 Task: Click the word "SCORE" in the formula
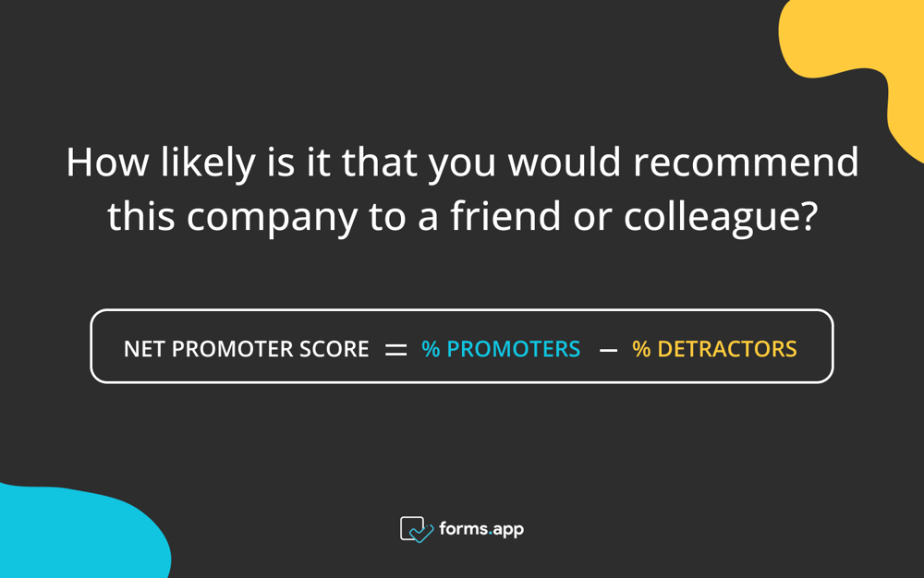pyautogui.click(x=334, y=349)
